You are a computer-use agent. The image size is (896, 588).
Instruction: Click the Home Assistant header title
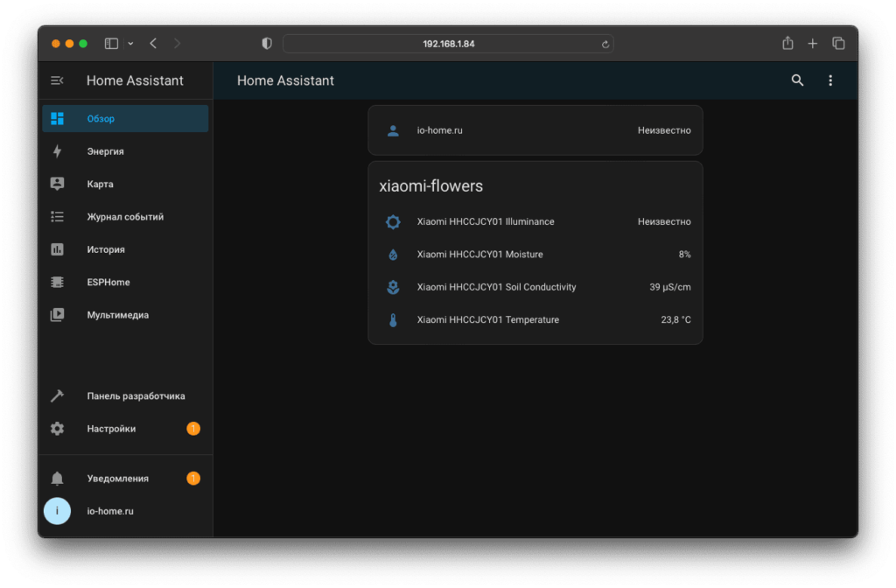coord(285,80)
